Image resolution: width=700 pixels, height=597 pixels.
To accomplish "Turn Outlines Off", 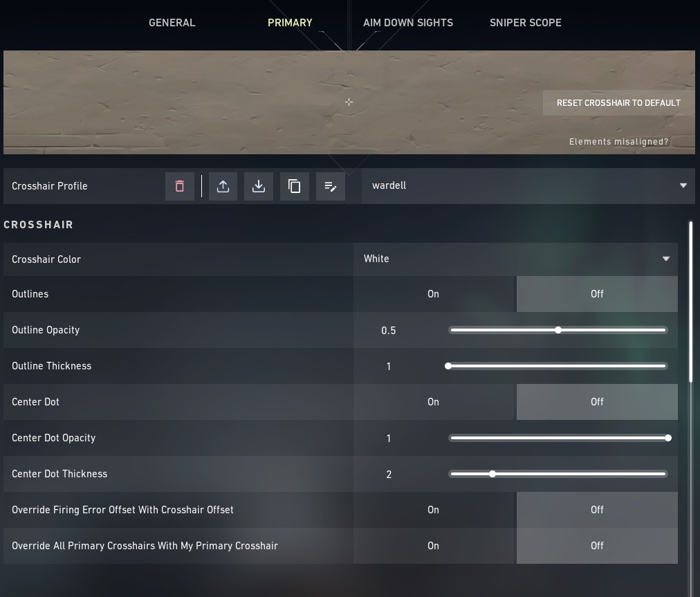I will click(597, 294).
